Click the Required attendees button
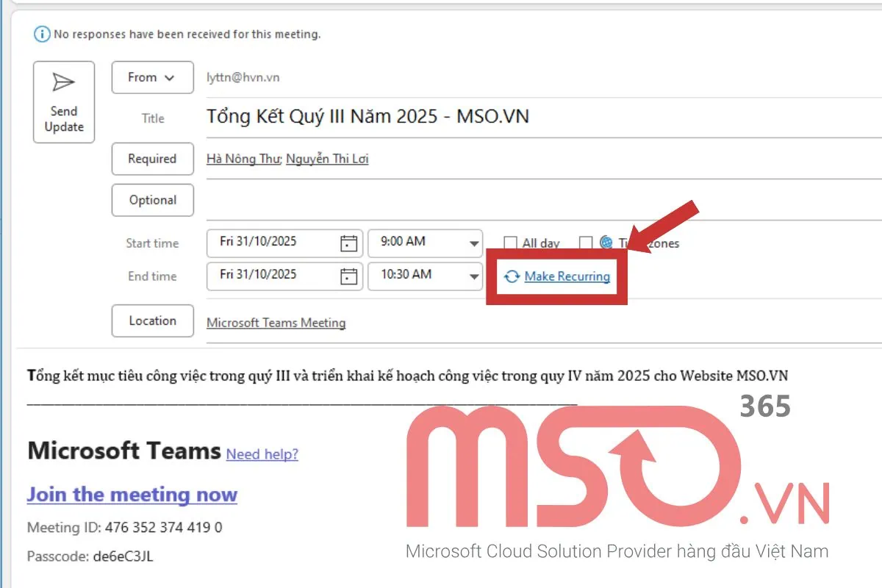Screen dimensions: 882x588 click(x=152, y=159)
